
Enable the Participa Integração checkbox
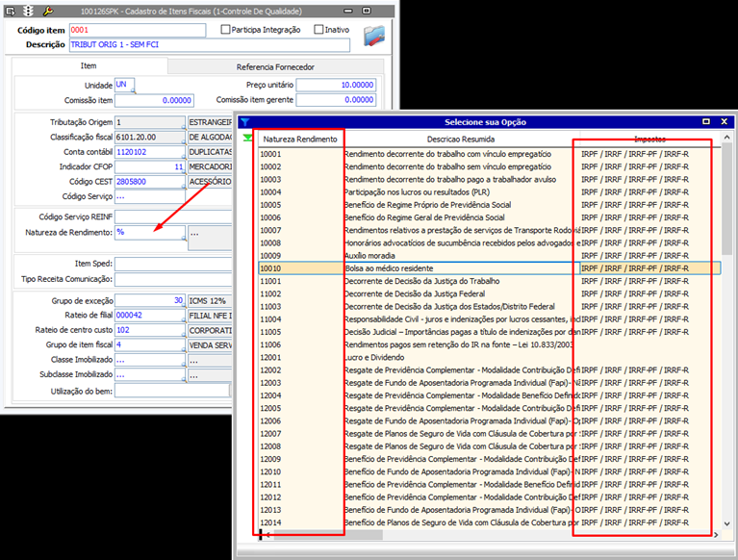click(x=226, y=30)
